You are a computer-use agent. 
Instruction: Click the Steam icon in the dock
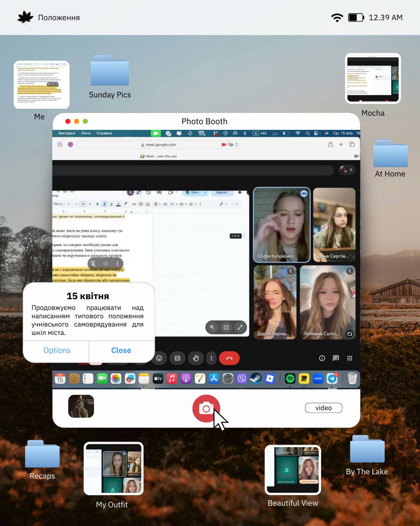256,378
